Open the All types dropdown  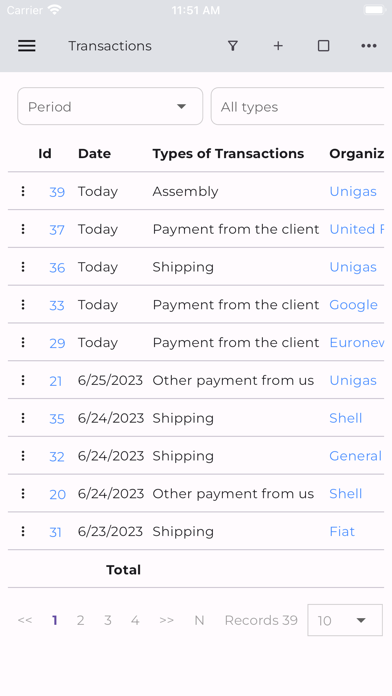297,107
